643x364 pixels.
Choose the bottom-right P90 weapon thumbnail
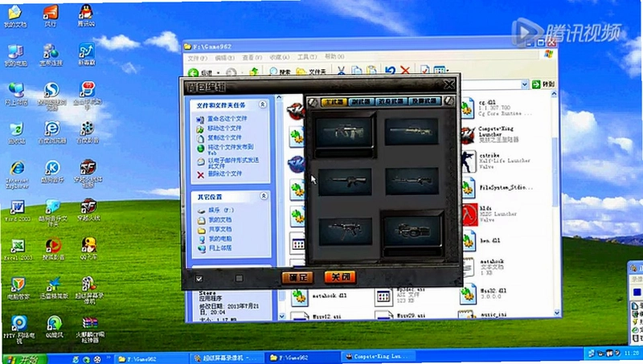[412, 232]
